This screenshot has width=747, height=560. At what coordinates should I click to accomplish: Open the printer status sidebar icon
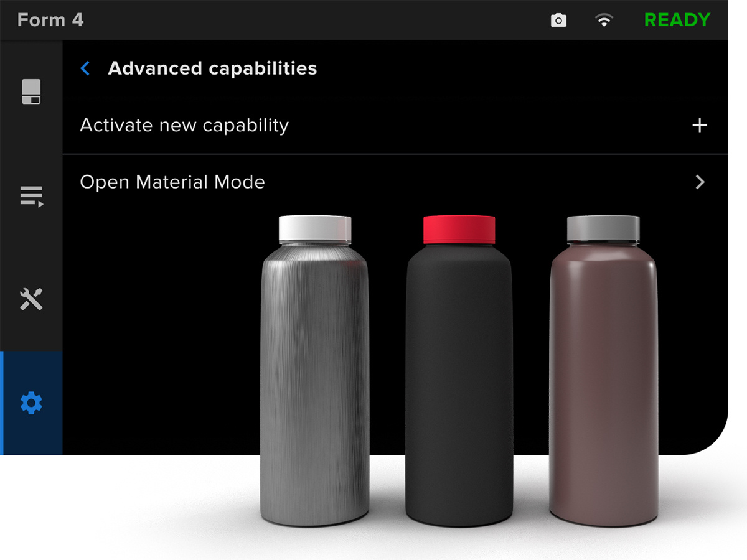pos(31,91)
